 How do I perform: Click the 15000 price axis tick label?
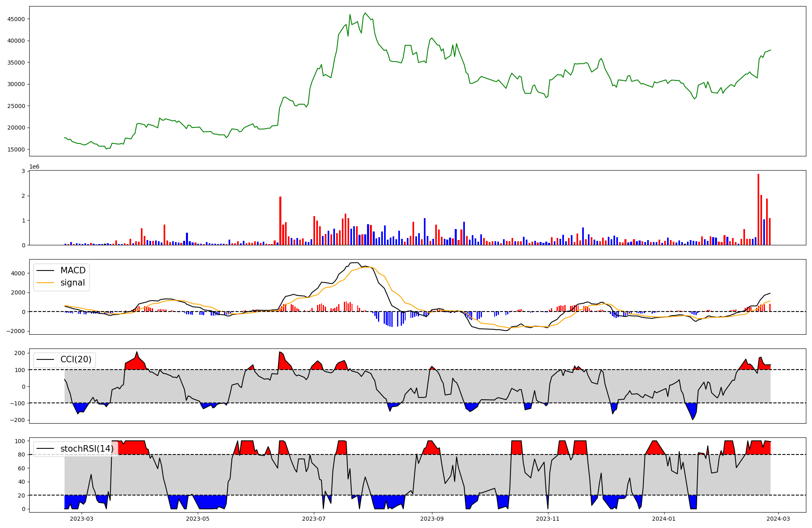pyautogui.click(x=16, y=149)
